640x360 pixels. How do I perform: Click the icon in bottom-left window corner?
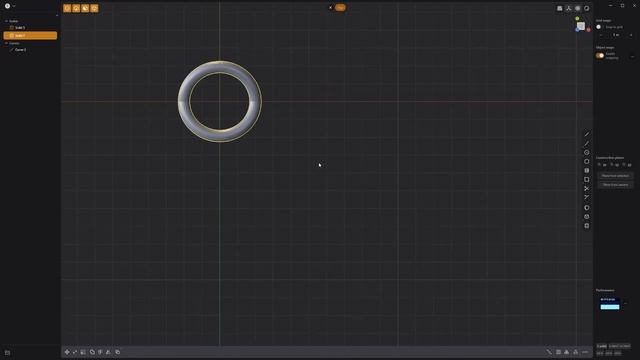(7, 353)
